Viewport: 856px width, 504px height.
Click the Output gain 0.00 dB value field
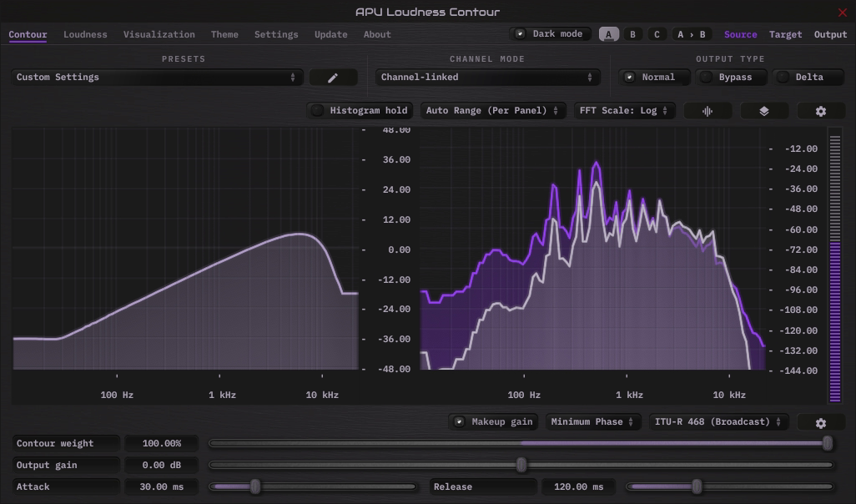tap(162, 466)
